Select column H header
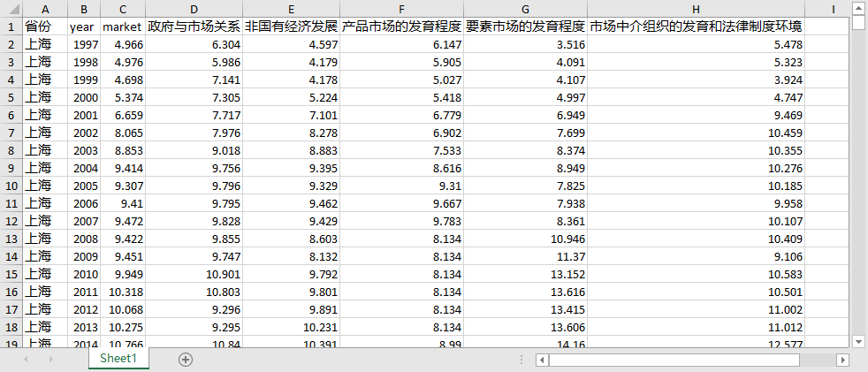 pos(697,9)
